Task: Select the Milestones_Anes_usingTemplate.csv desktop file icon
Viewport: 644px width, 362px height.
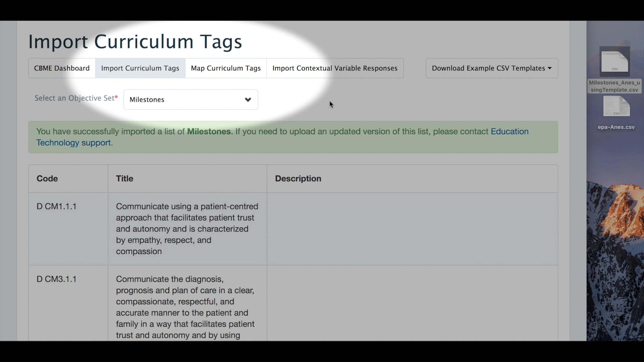Action: tap(614, 62)
